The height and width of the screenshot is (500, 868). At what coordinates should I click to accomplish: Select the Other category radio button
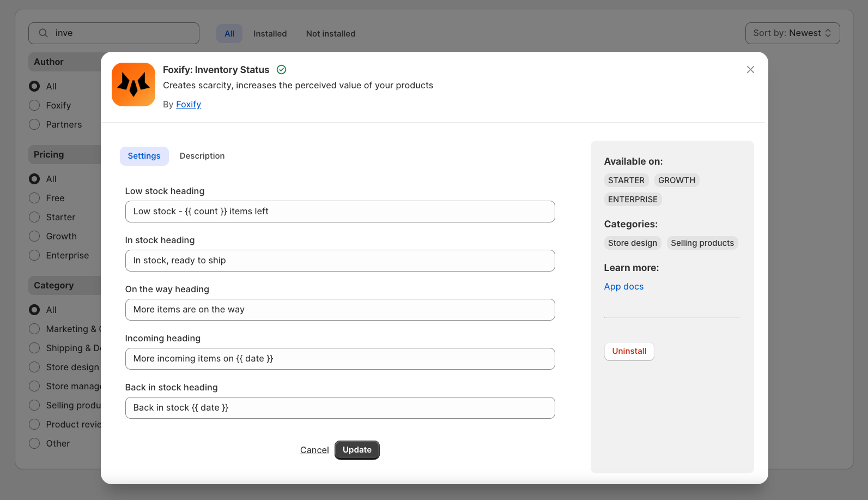(34, 443)
